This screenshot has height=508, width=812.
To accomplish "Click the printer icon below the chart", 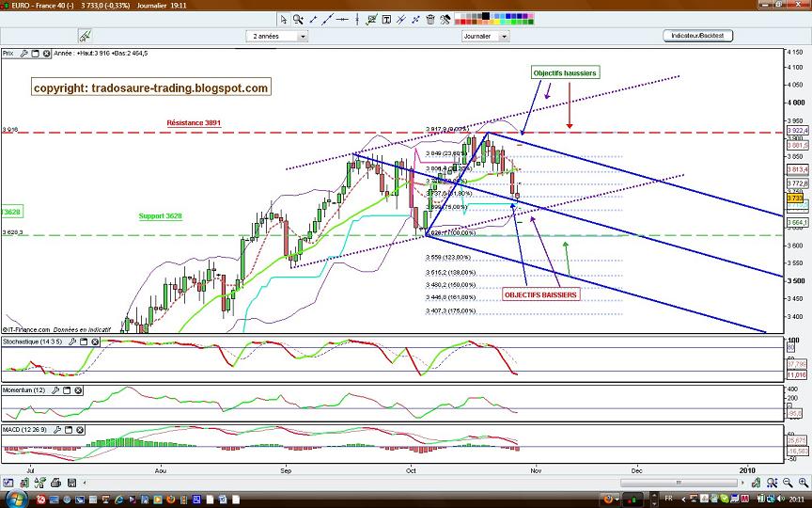I will [55, 484].
